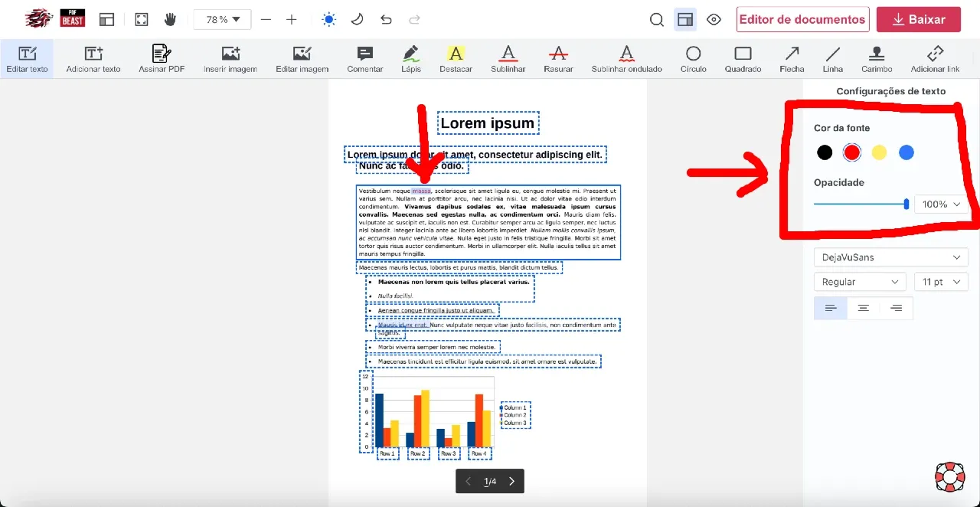The image size is (980, 507).
Task: Select the Editar texto tool tab
Action: point(27,58)
